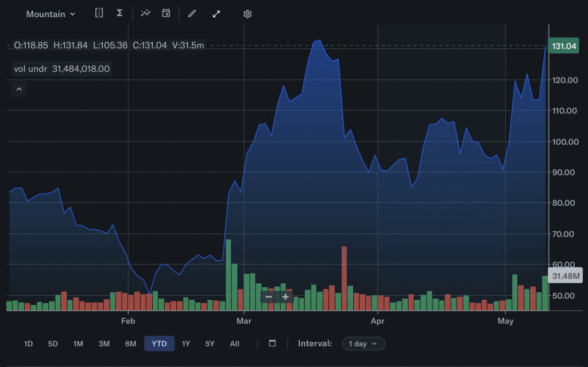Image resolution: width=588 pixels, height=367 pixels.
Task: Click the events calendar icon in toolbar
Action: click(x=166, y=14)
